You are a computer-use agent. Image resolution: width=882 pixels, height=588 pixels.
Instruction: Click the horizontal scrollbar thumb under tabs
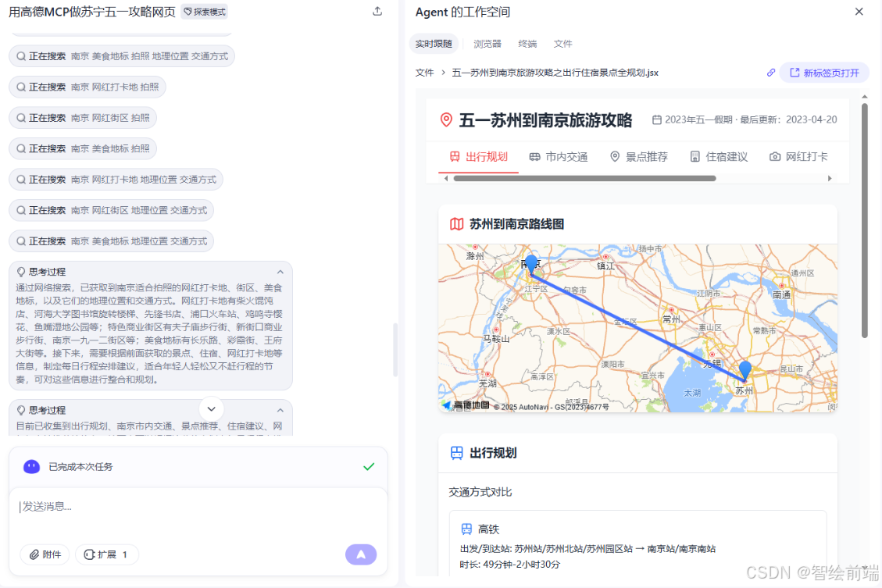click(x=584, y=179)
